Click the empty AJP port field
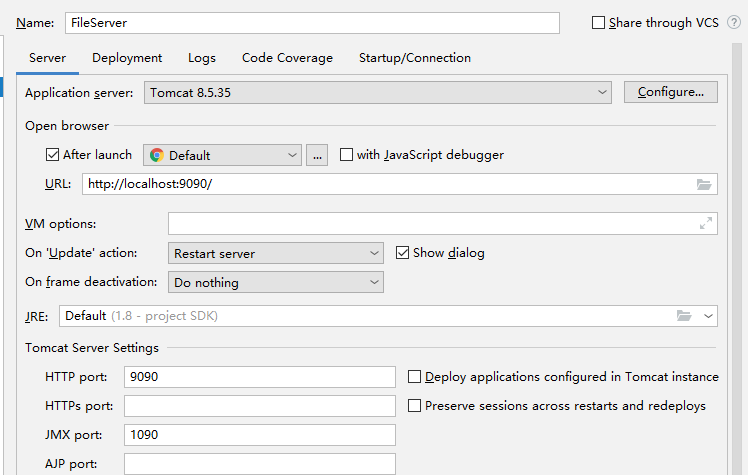This screenshot has height=475, width=748. (x=260, y=464)
